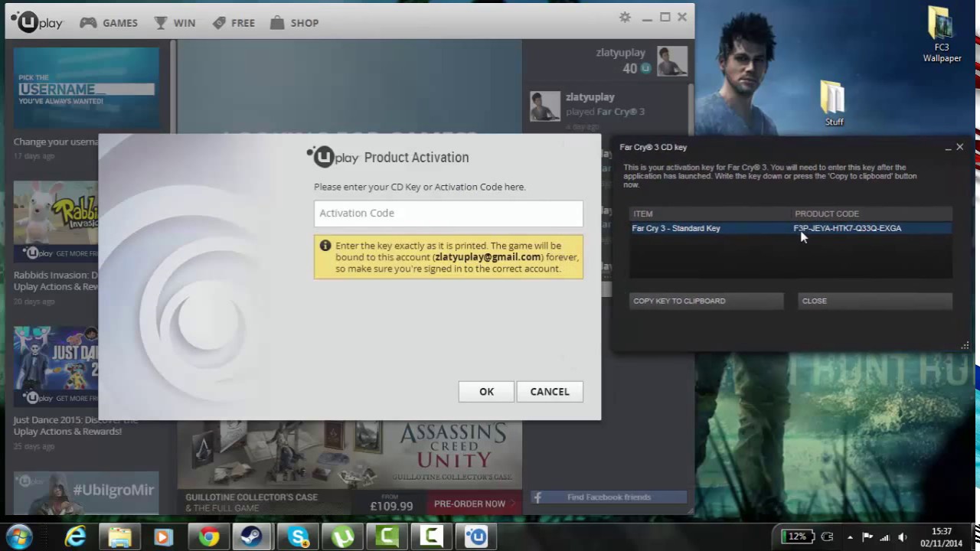
Task: Click zlatyplay username at top right of Uplay
Action: 620,52
